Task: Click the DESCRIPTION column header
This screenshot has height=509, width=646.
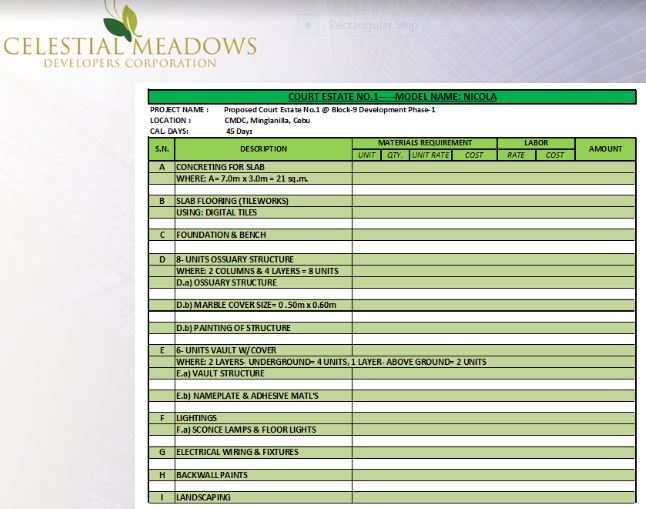Action: (x=264, y=149)
